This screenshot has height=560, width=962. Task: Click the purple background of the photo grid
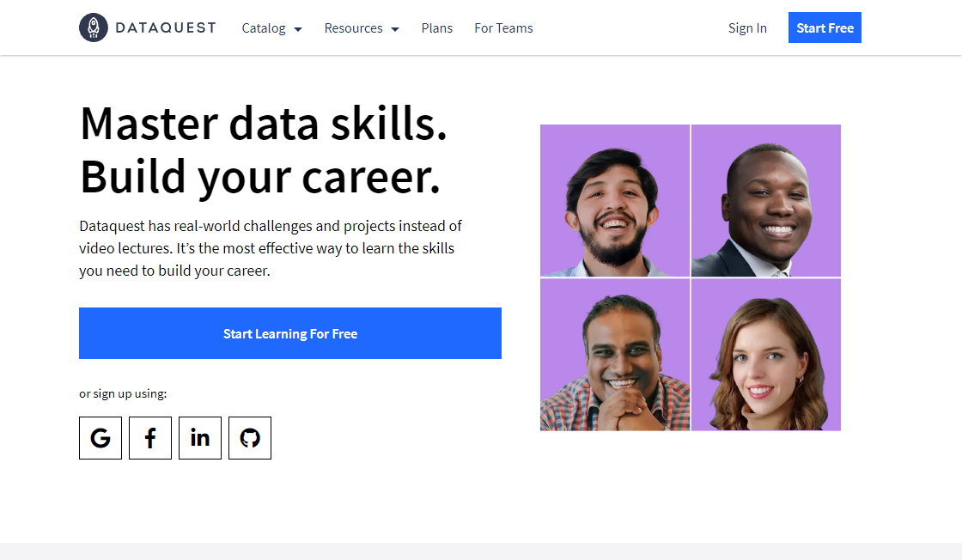tap(558, 137)
